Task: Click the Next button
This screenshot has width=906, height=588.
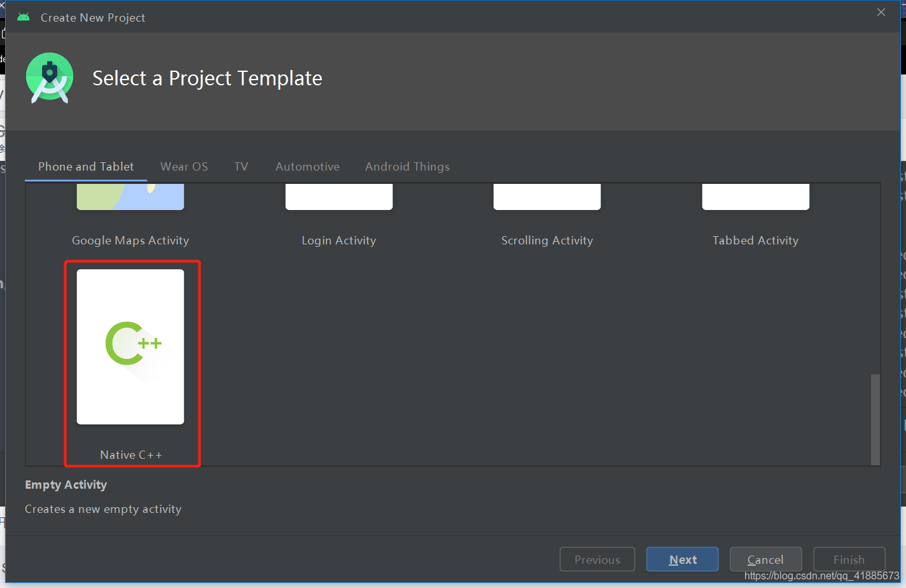Action: point(683,559)
